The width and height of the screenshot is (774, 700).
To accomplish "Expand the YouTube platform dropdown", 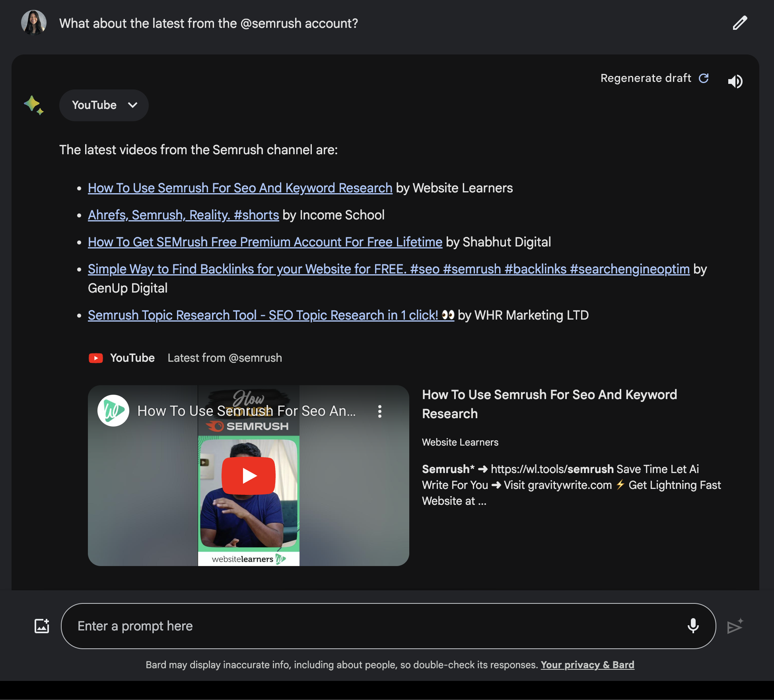I will (104, 105).
